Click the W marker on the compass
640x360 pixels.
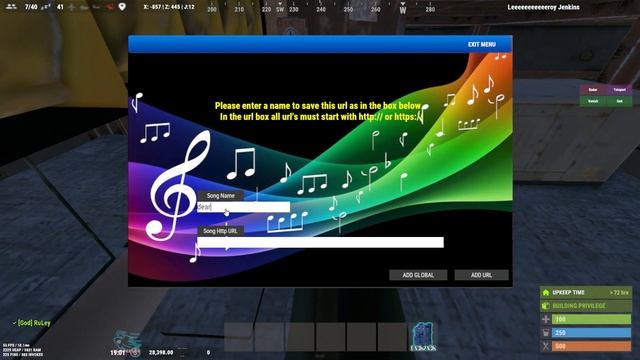(x=402, y=10)
